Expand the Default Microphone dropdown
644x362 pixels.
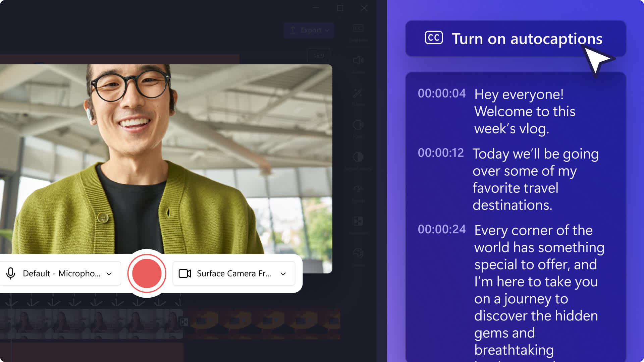[x=109, y=274]
